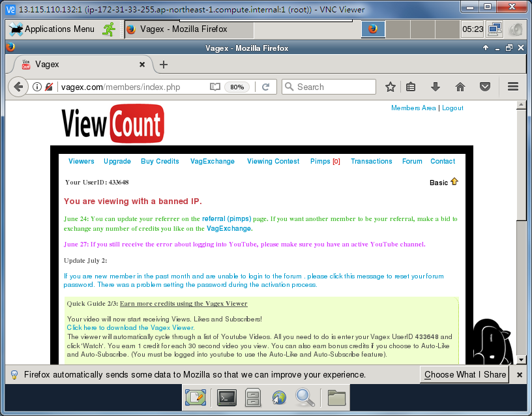
Task: Click the 80% zoom level indicator
Action: pyautogui.click(x=237, y=87)
